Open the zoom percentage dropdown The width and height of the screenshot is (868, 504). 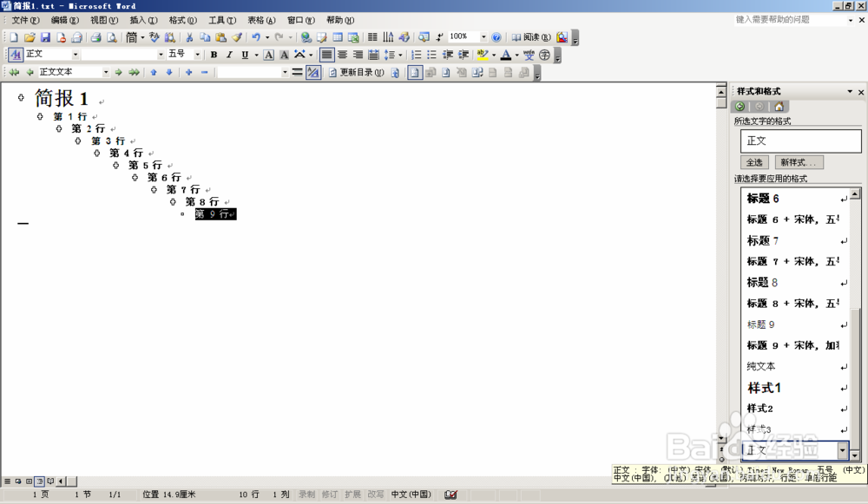(x=483, y=37)
